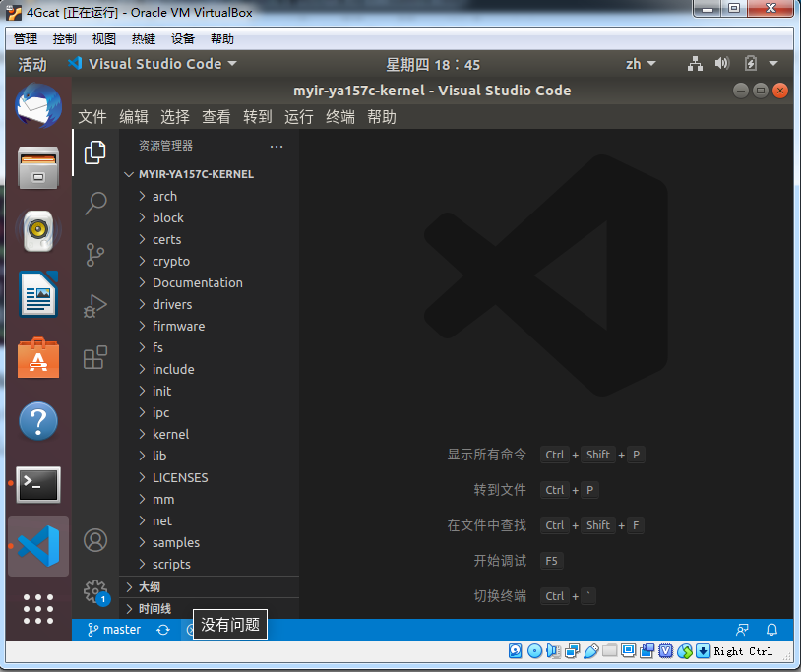Open the 运行 menu in VS Code
Viewport: 801px width, 672px height.
point(299,117)
